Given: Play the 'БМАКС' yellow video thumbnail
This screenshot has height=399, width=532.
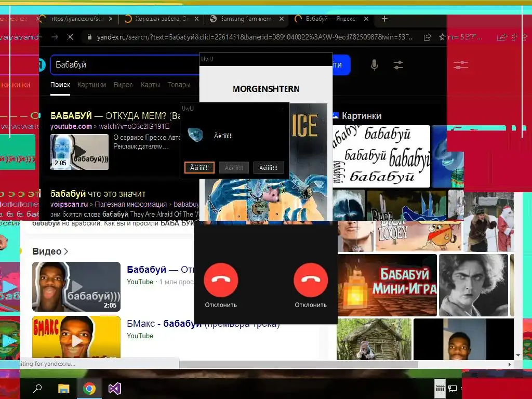Looking at the screenshot, I should point(76,337).
